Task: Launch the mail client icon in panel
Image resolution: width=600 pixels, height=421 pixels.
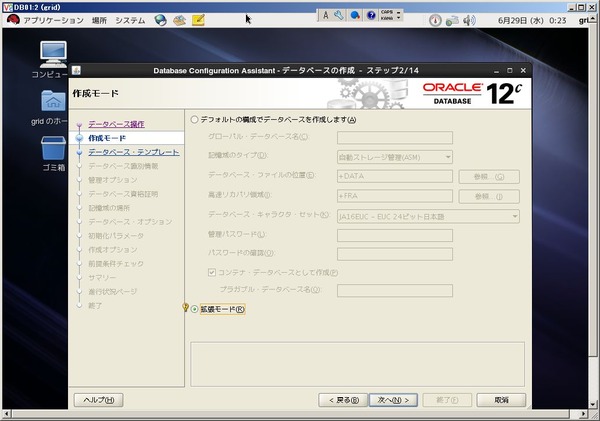Action: 179,20
